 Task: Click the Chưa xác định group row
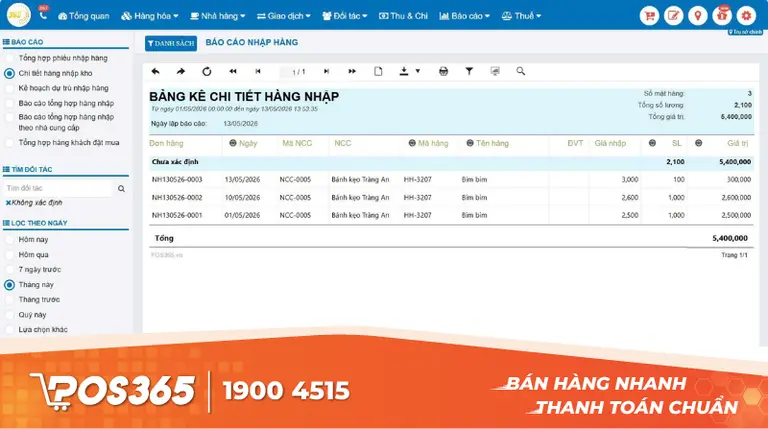pyautogui.click(x=451, y=162)
